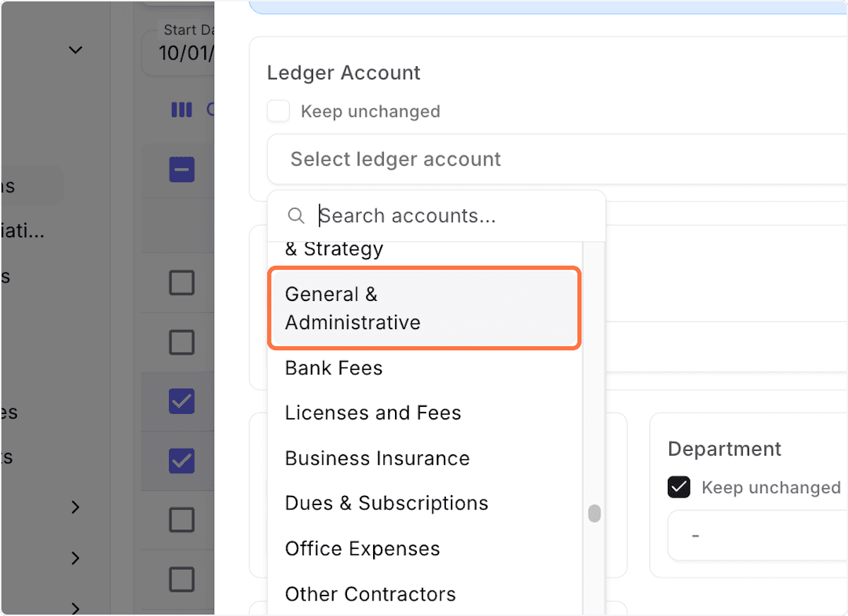Collapse the chevron at the top of the sidebar

pos(75,49)
